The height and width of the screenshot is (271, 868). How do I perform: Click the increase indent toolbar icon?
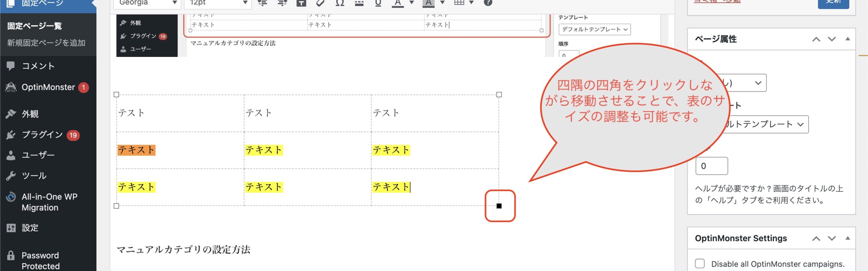[282, 3]
